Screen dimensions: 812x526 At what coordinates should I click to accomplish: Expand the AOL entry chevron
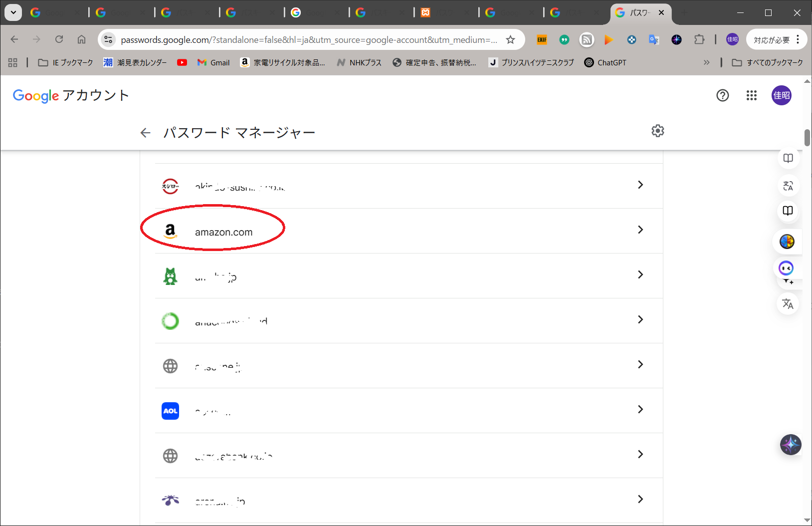640,409
